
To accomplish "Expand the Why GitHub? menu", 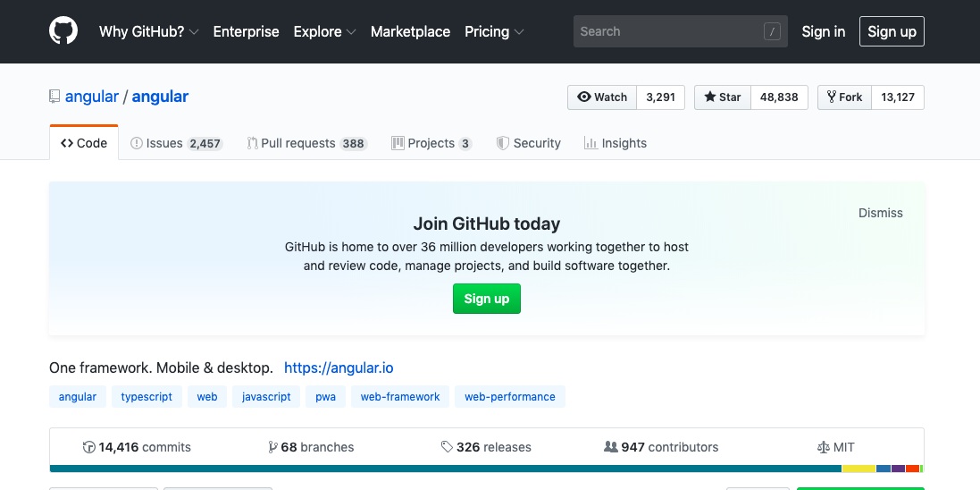I will point(149,31).
